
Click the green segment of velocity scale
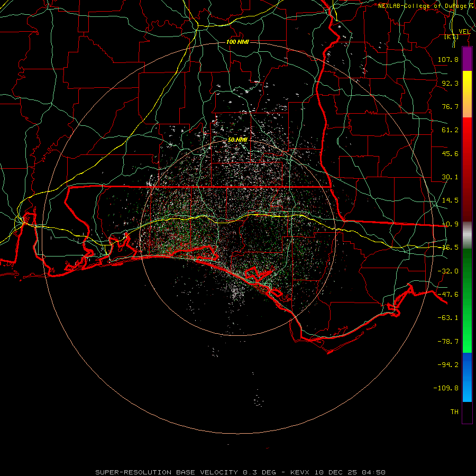(467, 300)
